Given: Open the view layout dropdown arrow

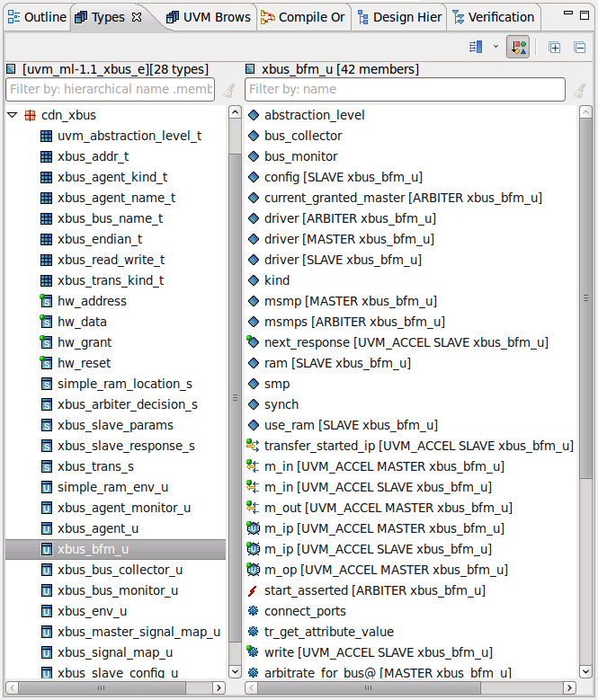Looking at the screenshot, I should 495,47.
